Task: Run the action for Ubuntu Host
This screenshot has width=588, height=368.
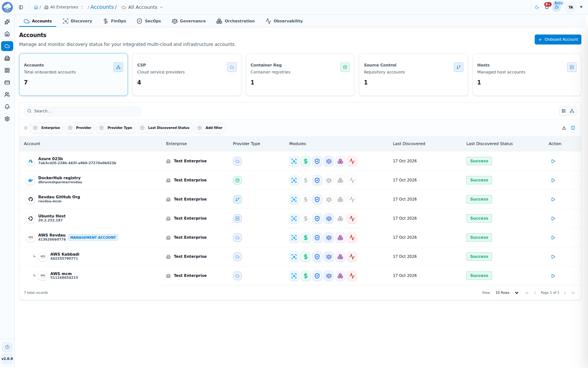Action: pos(553,219)
